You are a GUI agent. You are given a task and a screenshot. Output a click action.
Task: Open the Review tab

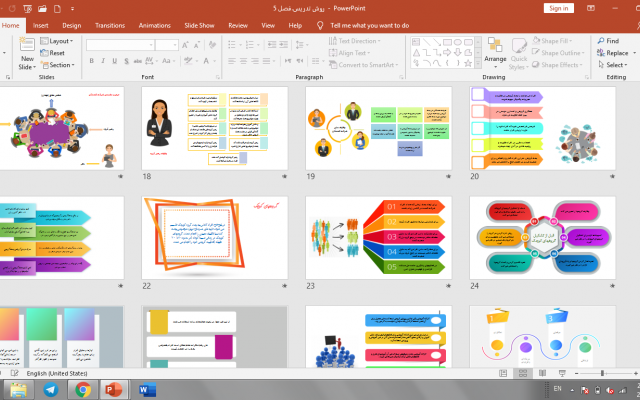(238, 25)
